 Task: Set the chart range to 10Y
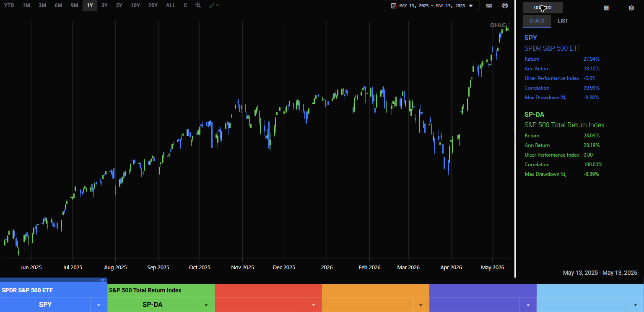(x=135, y=5)
